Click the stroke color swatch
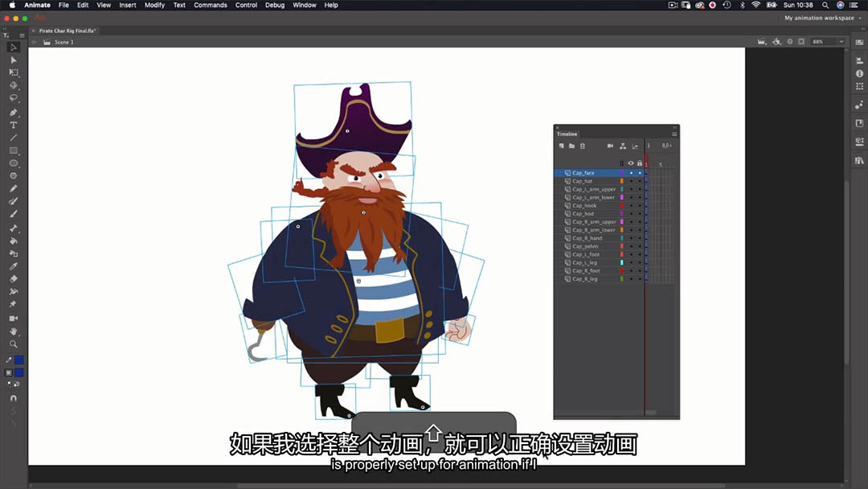 (18, 360)
